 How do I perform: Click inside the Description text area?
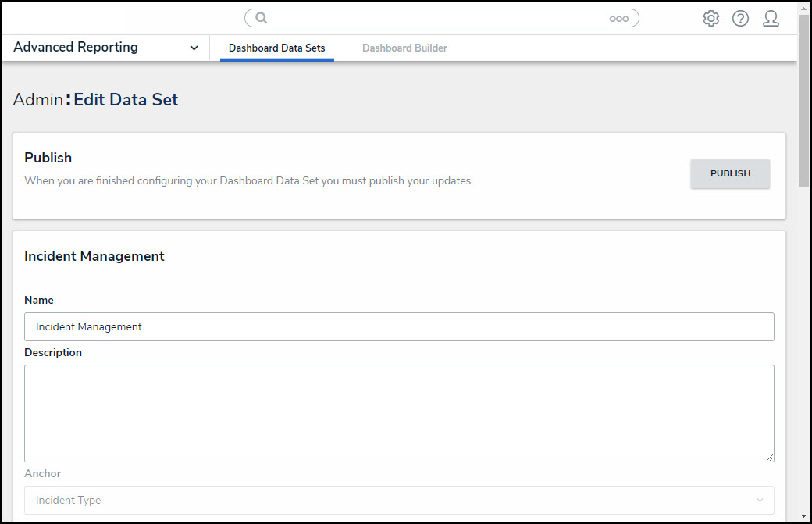(399, 413)
